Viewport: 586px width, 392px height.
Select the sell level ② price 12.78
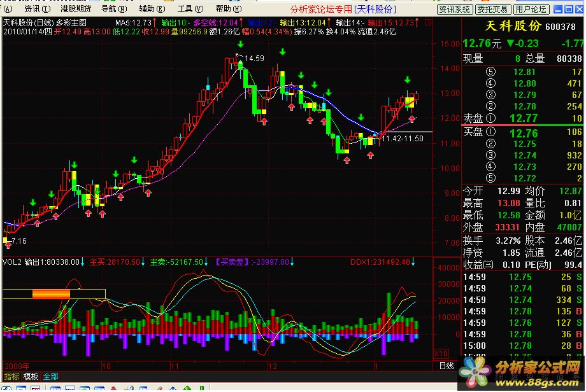click(524, 106)
